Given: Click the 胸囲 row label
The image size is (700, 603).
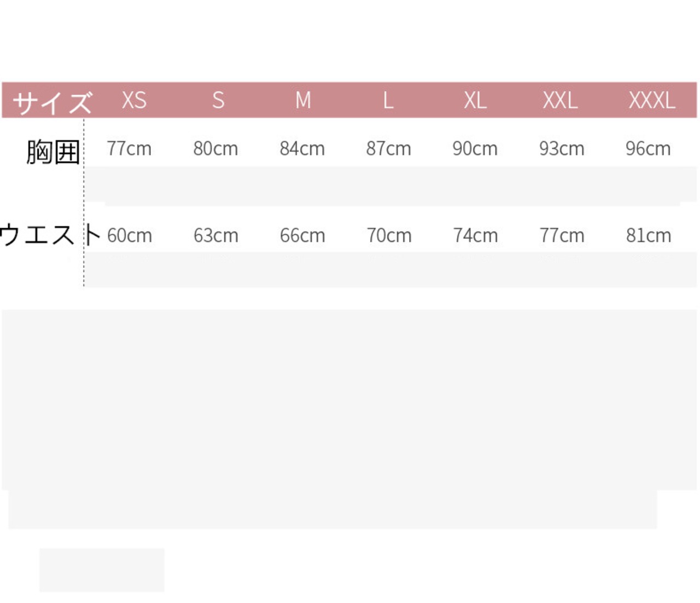Looking at the screenshot, I should [53, 152].
